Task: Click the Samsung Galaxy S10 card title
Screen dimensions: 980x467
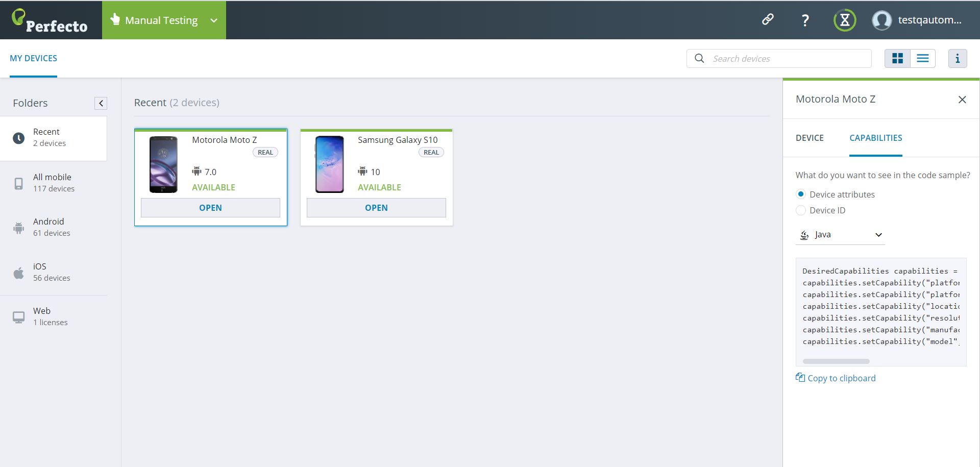Action: [398, 140]
